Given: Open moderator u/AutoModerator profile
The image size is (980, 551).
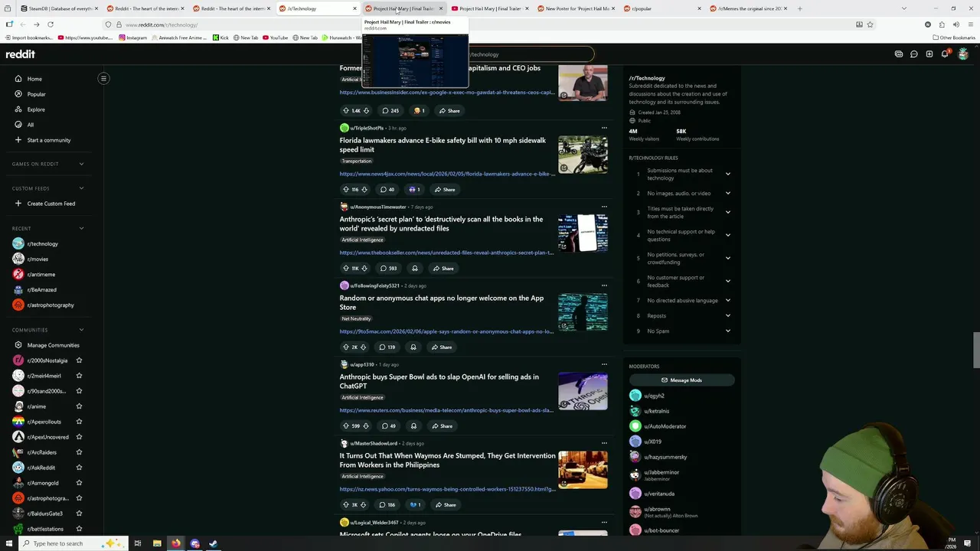Looking at the screenshot, I should point(665,426).
